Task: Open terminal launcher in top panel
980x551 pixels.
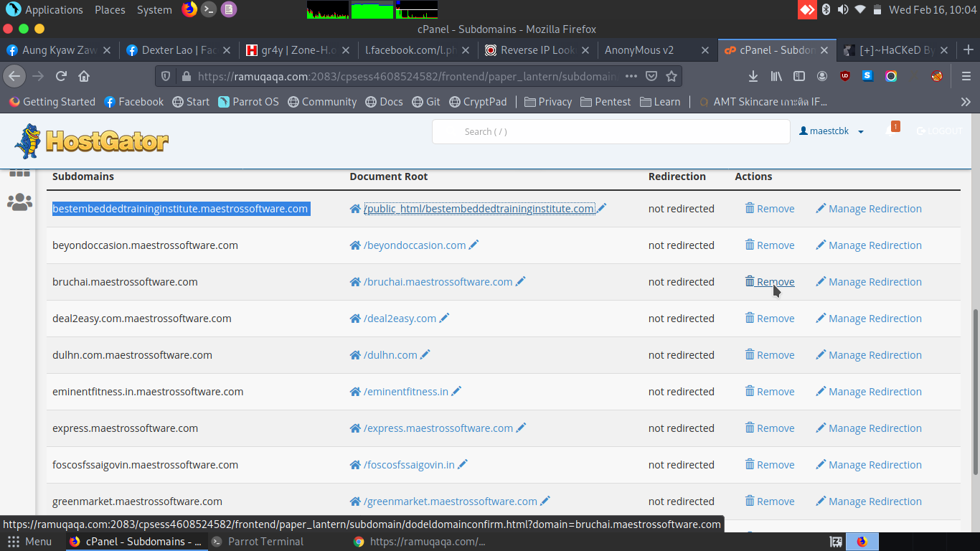Action: point(209,9)
